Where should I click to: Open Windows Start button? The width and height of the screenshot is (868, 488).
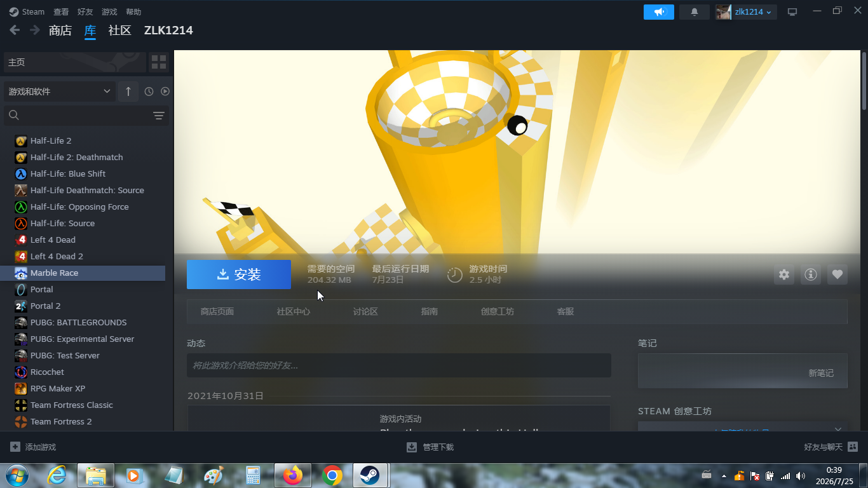(x=16, y=475)
